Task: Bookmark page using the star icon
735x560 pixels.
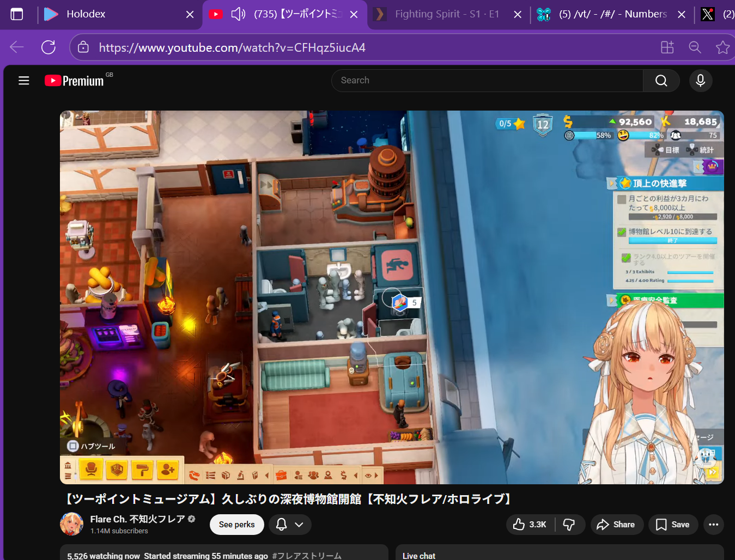Action: point(722,47)
